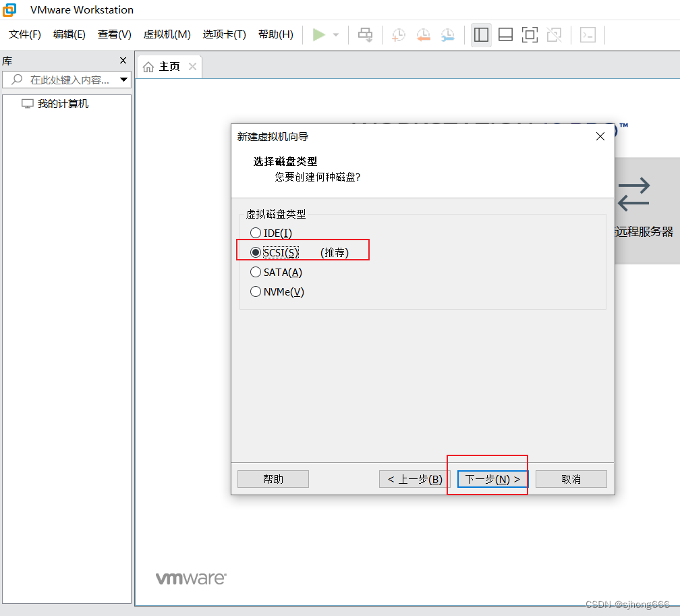The width and height of the screenshot is (680, 616).
Task: Click the VMware Workstation app logo
Action: pos(9,9)
